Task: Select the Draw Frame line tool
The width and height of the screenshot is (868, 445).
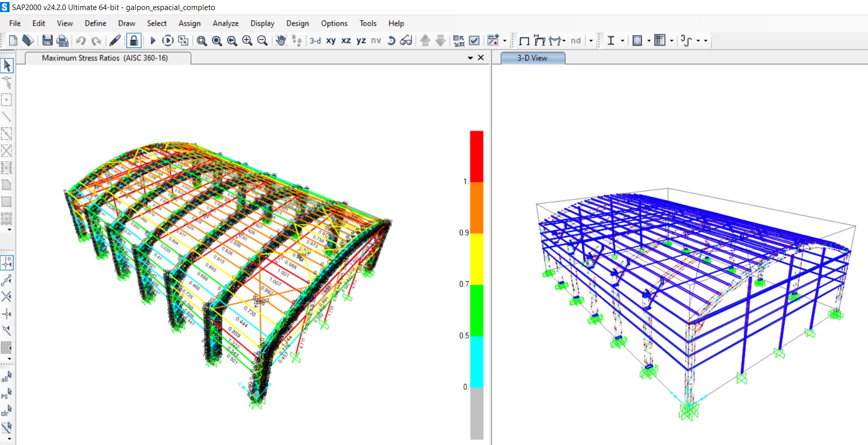Action: click(x=7, y=116)
